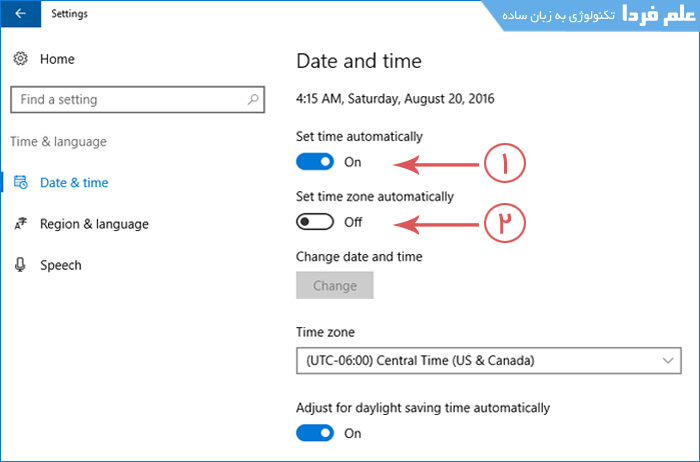This screenshot has height=462, width=700.
Task: Open Region & language settings
Action: (x=94, y=224)
